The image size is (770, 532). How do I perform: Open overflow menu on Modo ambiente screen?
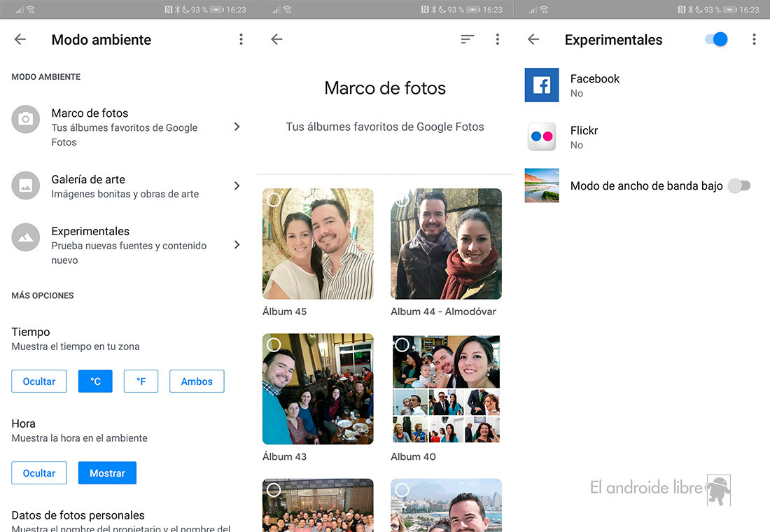coord(241,40)
